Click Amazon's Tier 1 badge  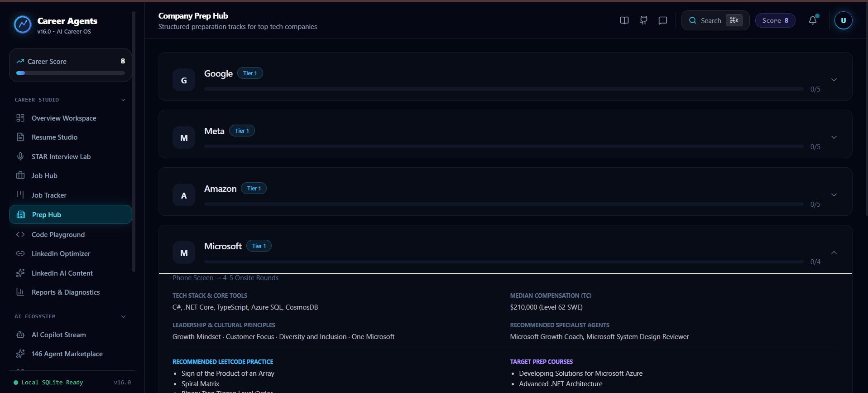(254, 188)
